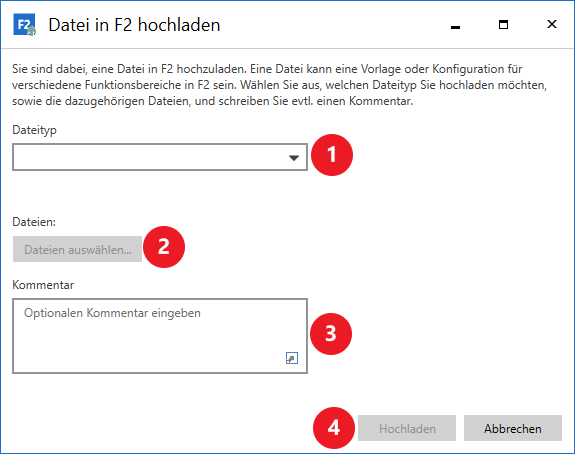Click the introductory text starting with Sie sind dabei
Image resolution: width=575 pixels, height=454 pixels.
[x=279, y=85]
